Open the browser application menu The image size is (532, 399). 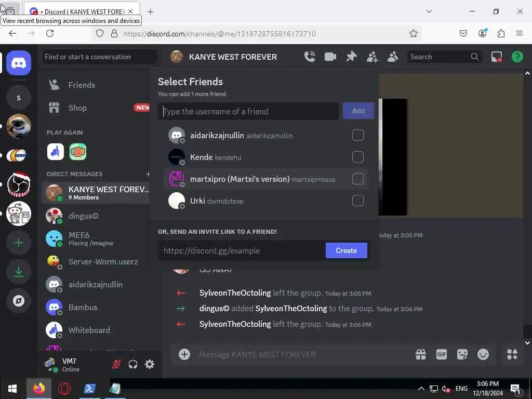pyautogui.click(x=519, y=33)
